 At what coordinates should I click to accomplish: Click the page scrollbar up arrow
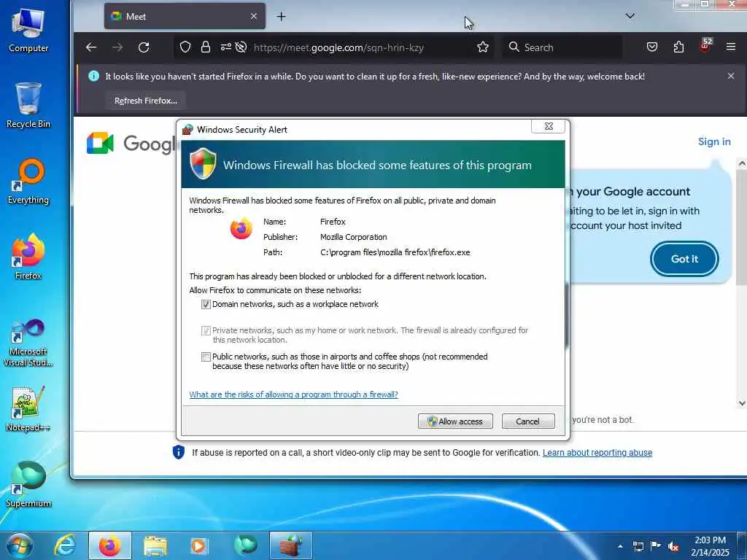[x=742, y=163]
